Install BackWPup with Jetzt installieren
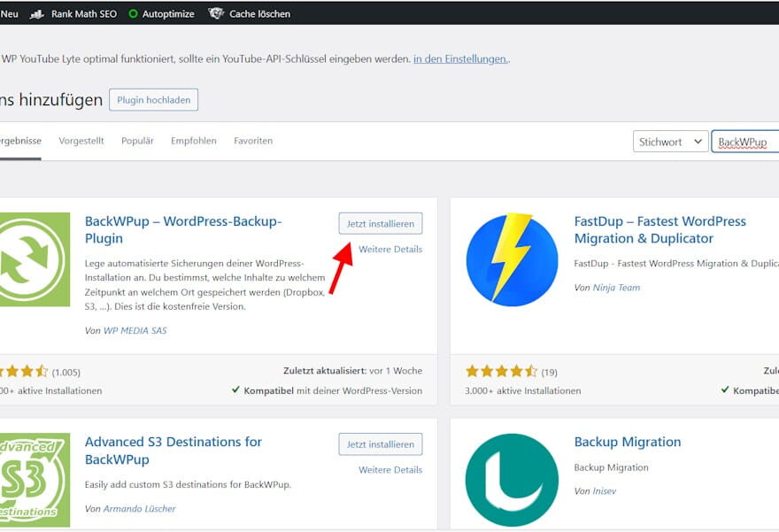Image resolution: width=779 pixels, height=532 pixels. [x=381, y=224]
